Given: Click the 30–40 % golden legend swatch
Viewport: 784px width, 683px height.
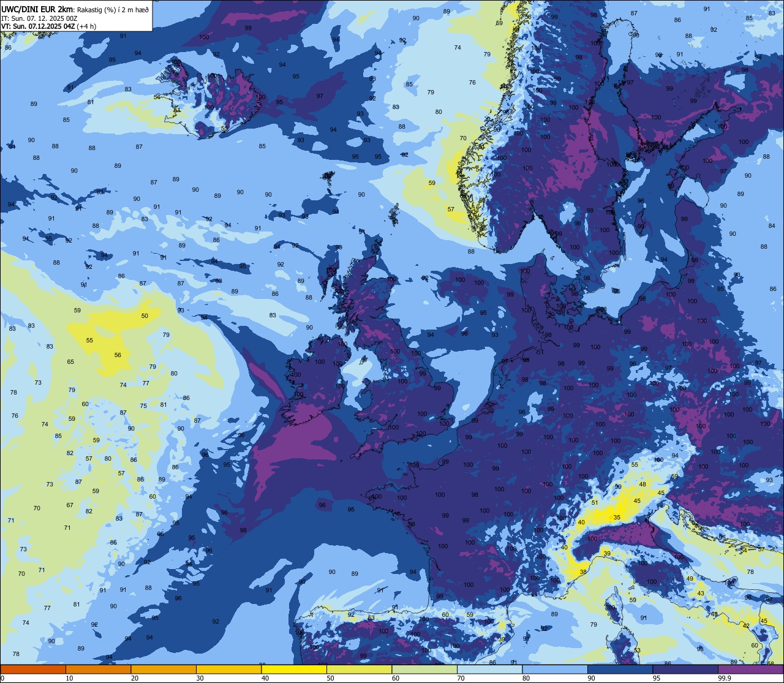Looking at the screenshot, I should [228, 669].
